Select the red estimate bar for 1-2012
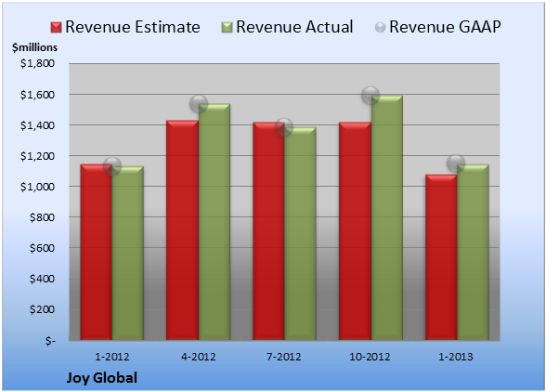Screen dimensions: 546x392 97,252
